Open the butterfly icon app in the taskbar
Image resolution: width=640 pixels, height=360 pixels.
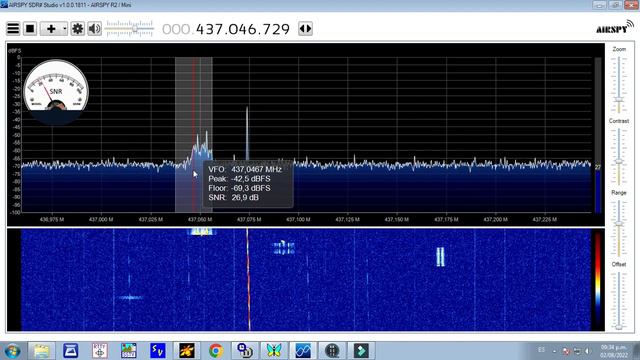pyautogui.click(x=274, y=351)
